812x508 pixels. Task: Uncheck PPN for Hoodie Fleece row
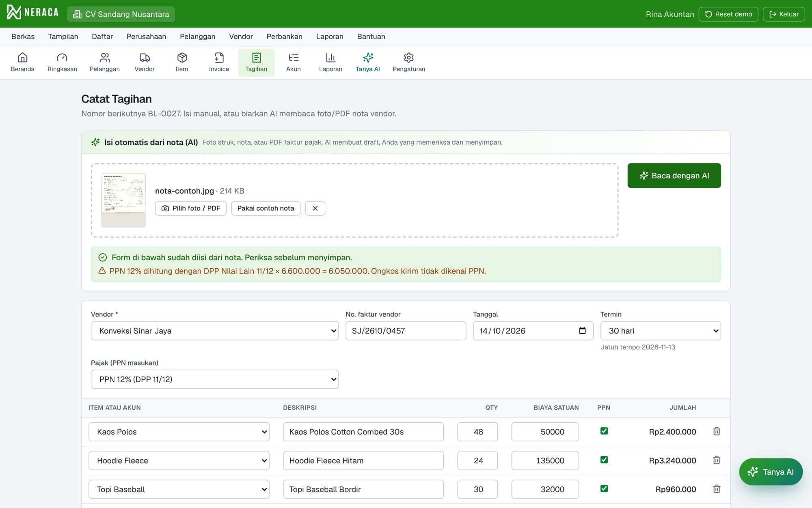tap(604, 460)
